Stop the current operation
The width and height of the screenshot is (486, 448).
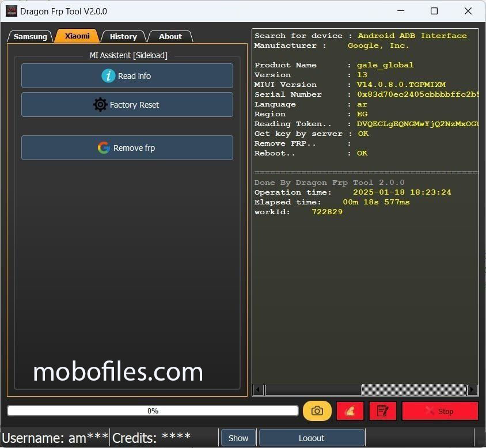coord(440,411)
